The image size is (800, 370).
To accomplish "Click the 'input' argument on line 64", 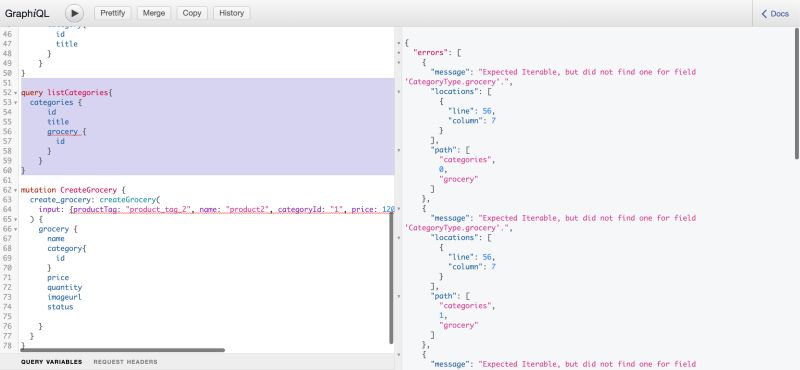I will tap(49, 209).
